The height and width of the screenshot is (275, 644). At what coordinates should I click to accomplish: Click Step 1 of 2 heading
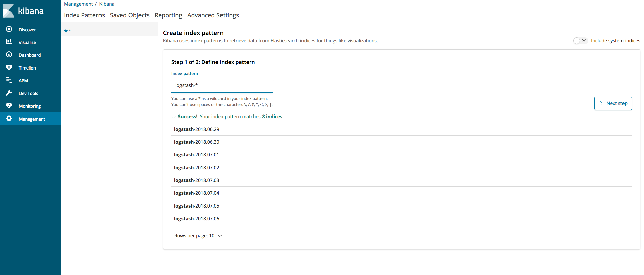click(x=213, y=62)
